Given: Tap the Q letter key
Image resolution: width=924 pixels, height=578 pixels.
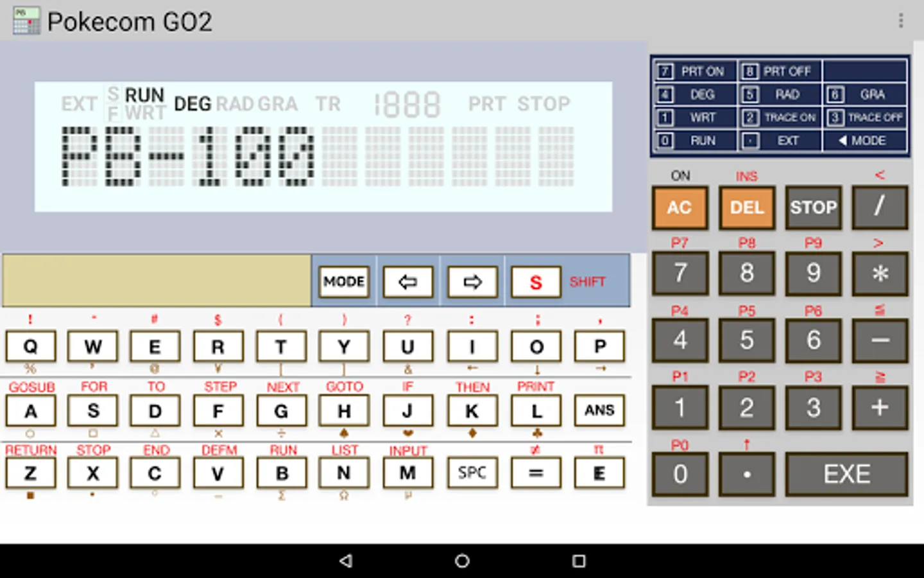Looking at the screenshot, I should click(x=31, y=347).
